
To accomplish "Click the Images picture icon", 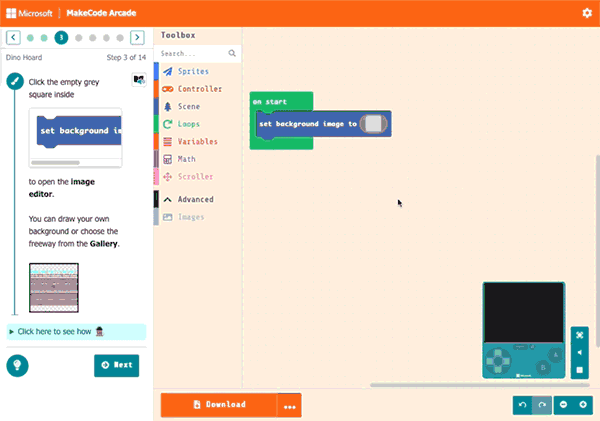I will [168, 217].
